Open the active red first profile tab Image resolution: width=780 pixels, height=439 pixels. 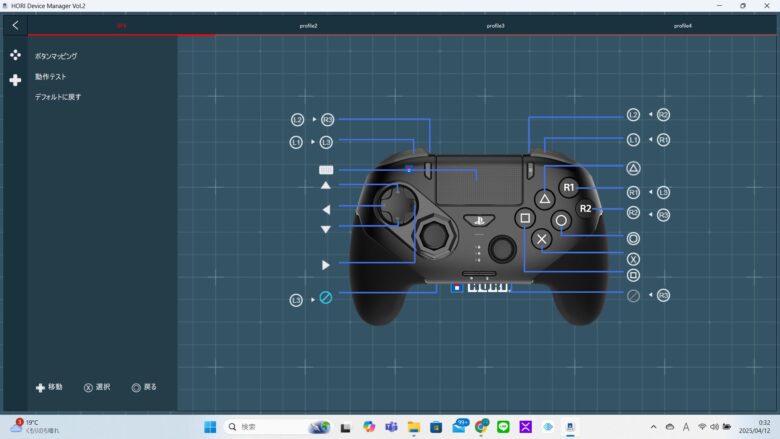(121, 26)
